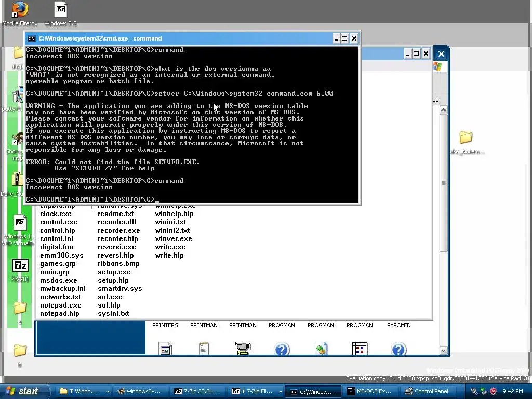The image size is (532, 399).
Task: Activate the C:\Window... cmd taskbar button
Action: click(312, 391)
